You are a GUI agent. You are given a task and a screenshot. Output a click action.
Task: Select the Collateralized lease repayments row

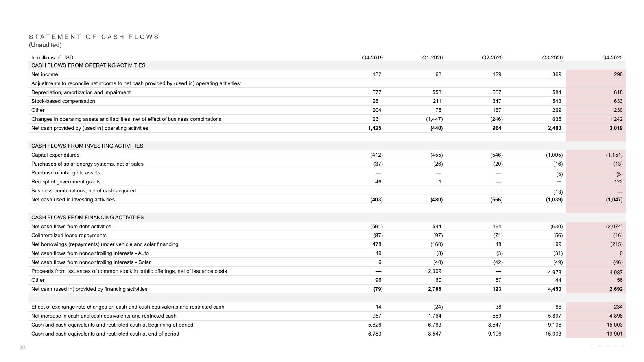(x=327, y=236)
